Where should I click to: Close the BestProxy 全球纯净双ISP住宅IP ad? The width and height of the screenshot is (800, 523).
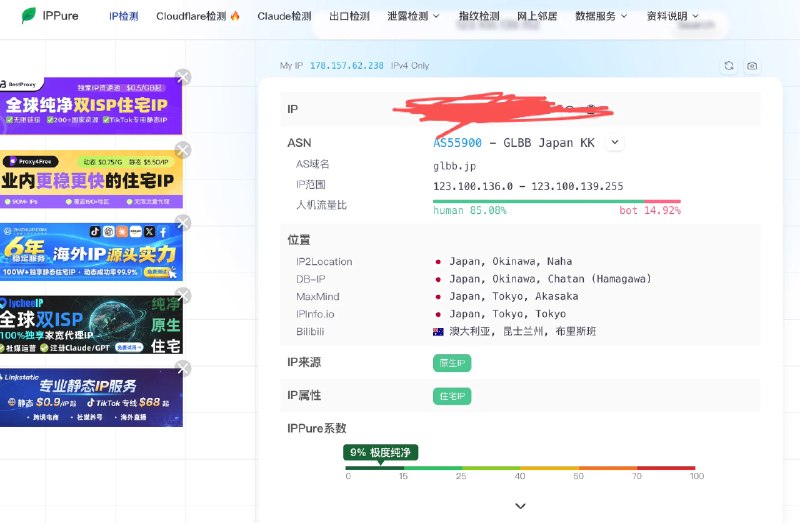pos(183,77)
